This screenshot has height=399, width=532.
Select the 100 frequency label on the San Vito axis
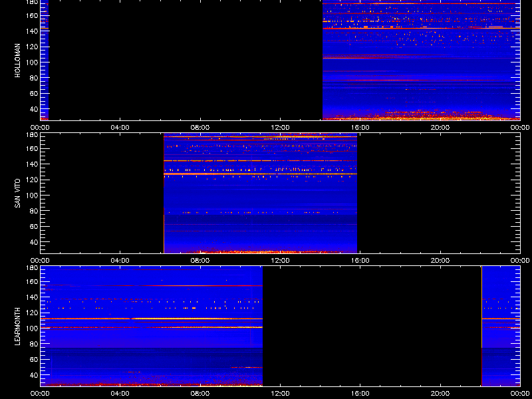33,196
